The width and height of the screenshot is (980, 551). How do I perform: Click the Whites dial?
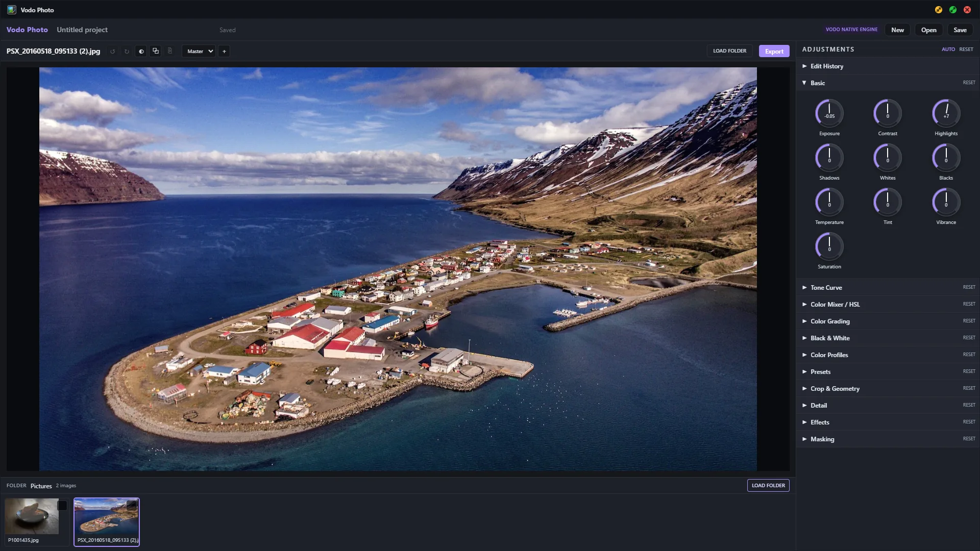pyautogui.click(x=888, y=157)
